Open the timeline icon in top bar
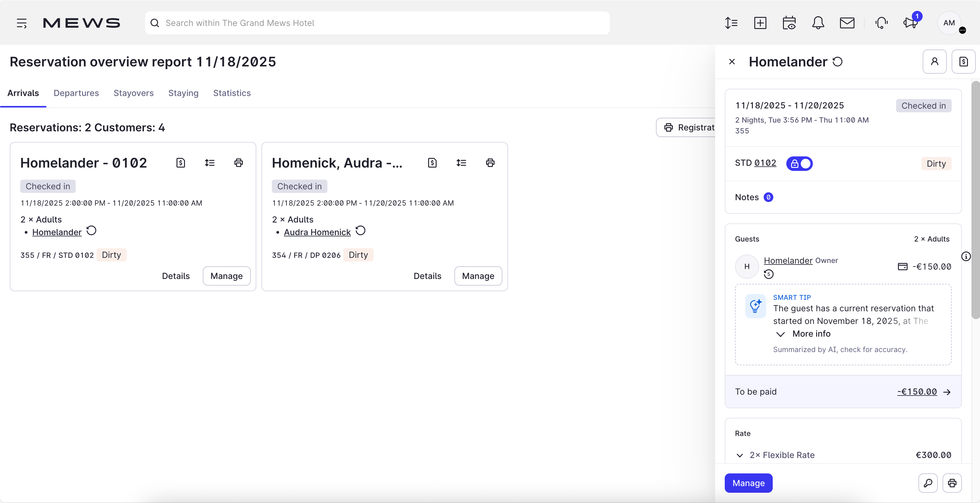This screenshot has width=980, height=503. click(x=731, y=23)
